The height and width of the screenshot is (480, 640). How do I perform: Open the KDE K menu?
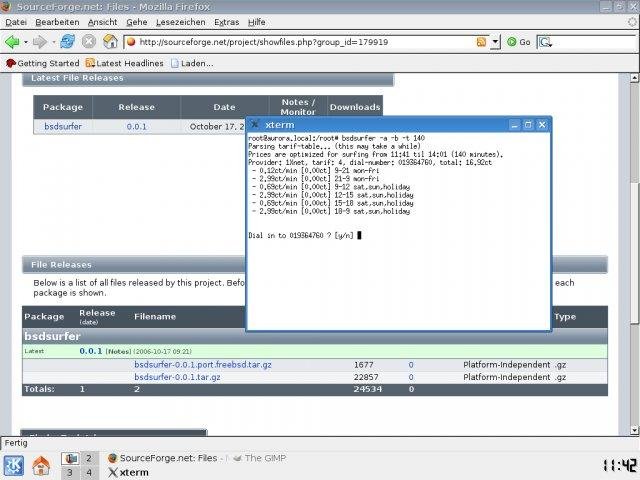[14, 466]
